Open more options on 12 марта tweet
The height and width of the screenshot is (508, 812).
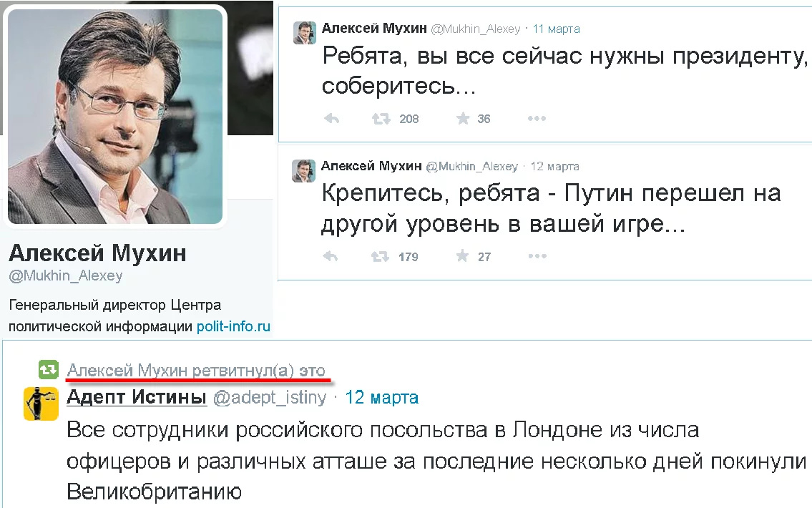point(537,256)
